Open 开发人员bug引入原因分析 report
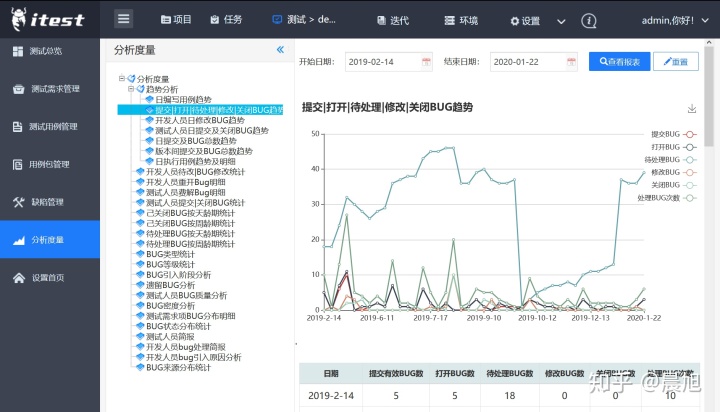 coord(193,357)
